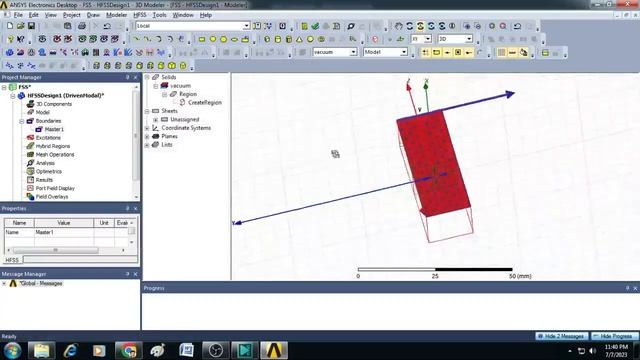Select Master1 under Boundaries
The image size is (640, 360).
(54, 129)
